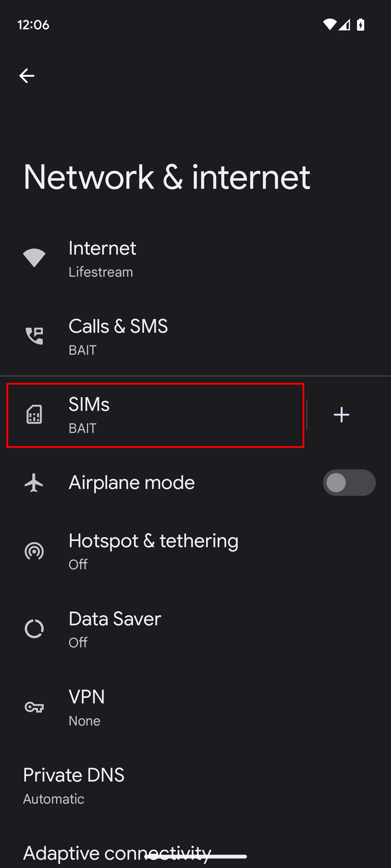
Task: Open the Internet settings entry
Action: [x=102, y=258]
